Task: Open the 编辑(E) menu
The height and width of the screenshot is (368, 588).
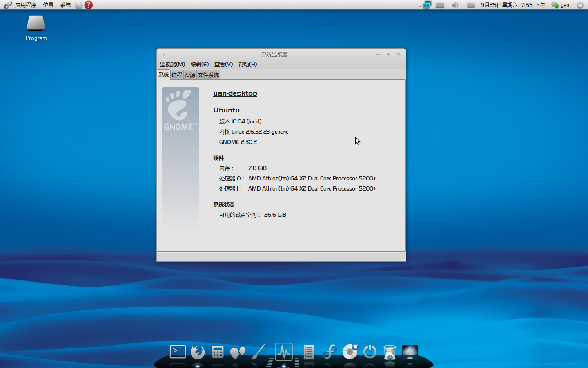Action: tap(200, 64)
